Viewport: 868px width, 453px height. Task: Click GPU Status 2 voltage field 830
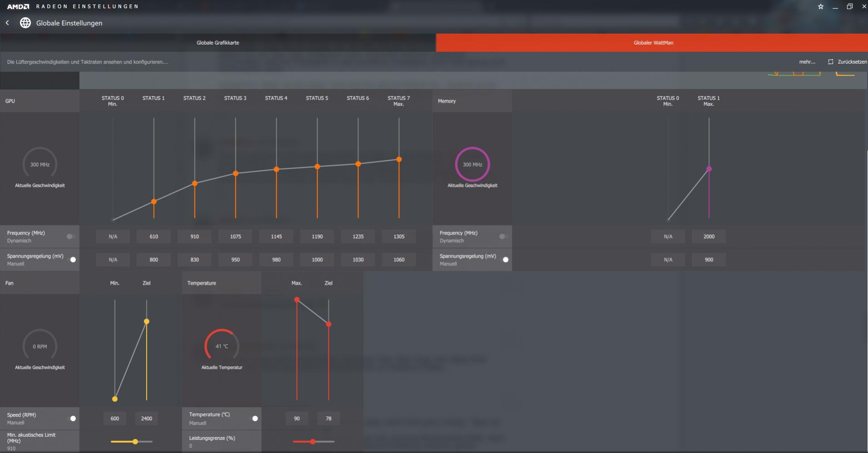click(x=194, y=259)
